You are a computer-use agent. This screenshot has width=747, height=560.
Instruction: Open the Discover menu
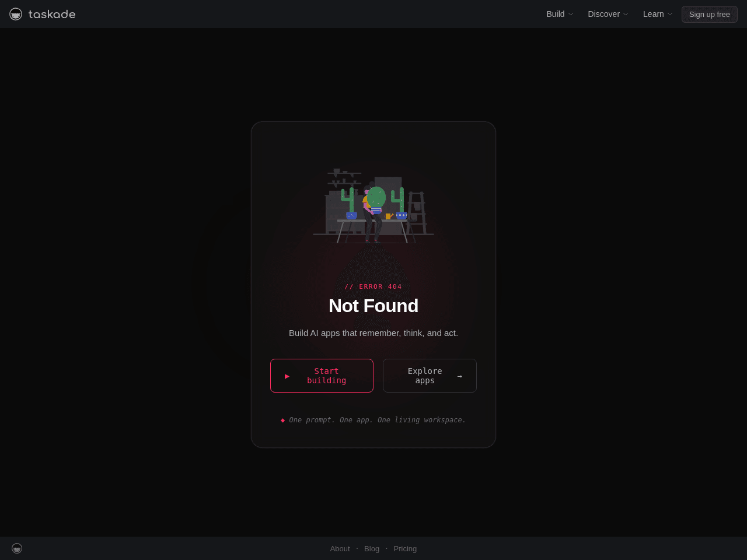pos(608,14)
